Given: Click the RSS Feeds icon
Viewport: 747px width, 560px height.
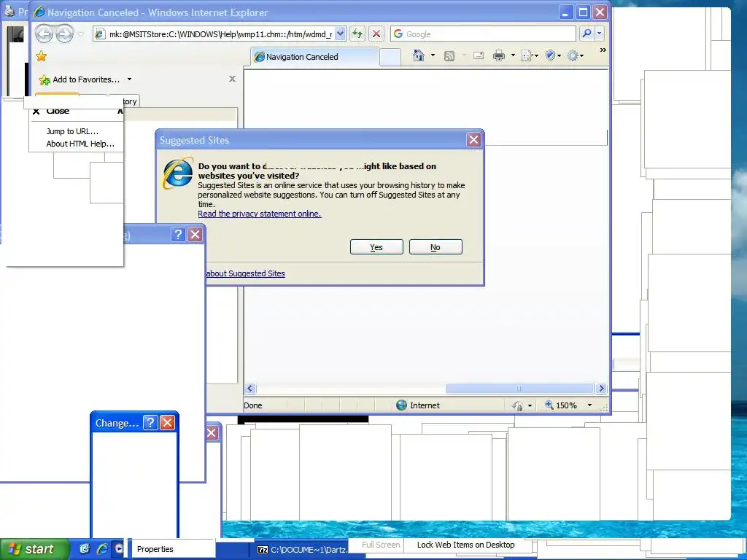Looking at the screenshot, I should click(449, 56).
